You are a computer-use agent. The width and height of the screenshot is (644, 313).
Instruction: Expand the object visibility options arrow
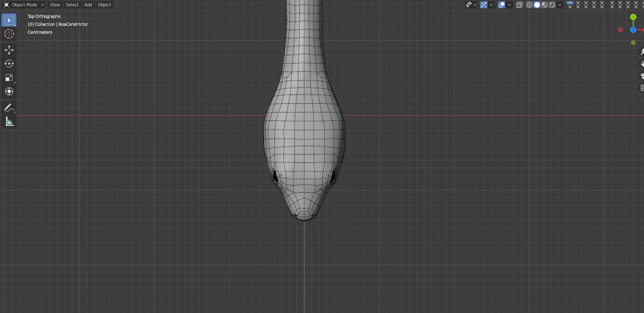pyautogui.click(x=475, y=5)
